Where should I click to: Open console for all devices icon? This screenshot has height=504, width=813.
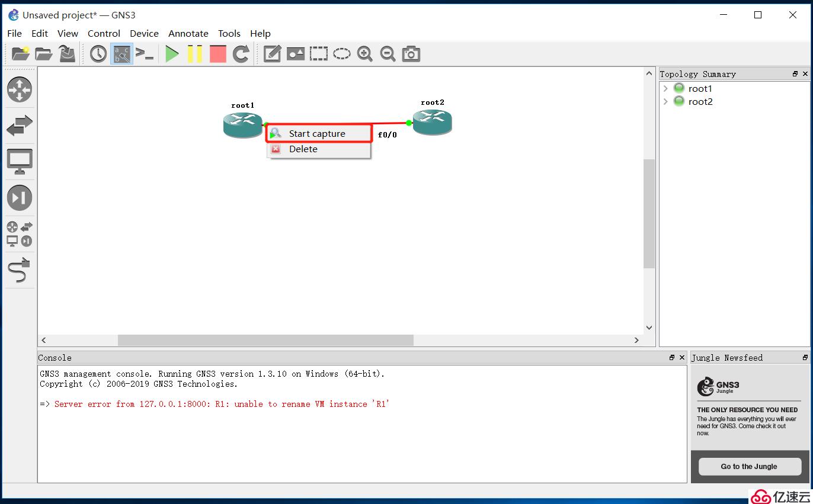click(145, 54)
